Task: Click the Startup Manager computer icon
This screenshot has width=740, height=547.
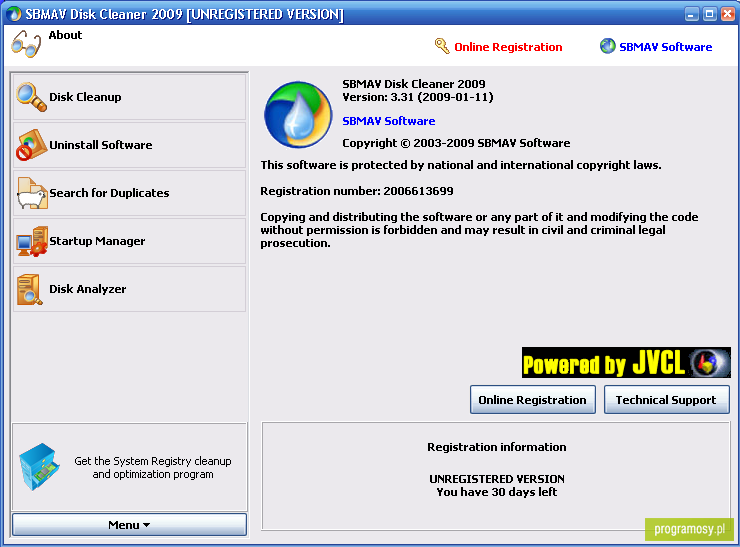Action: click(31, 241)
